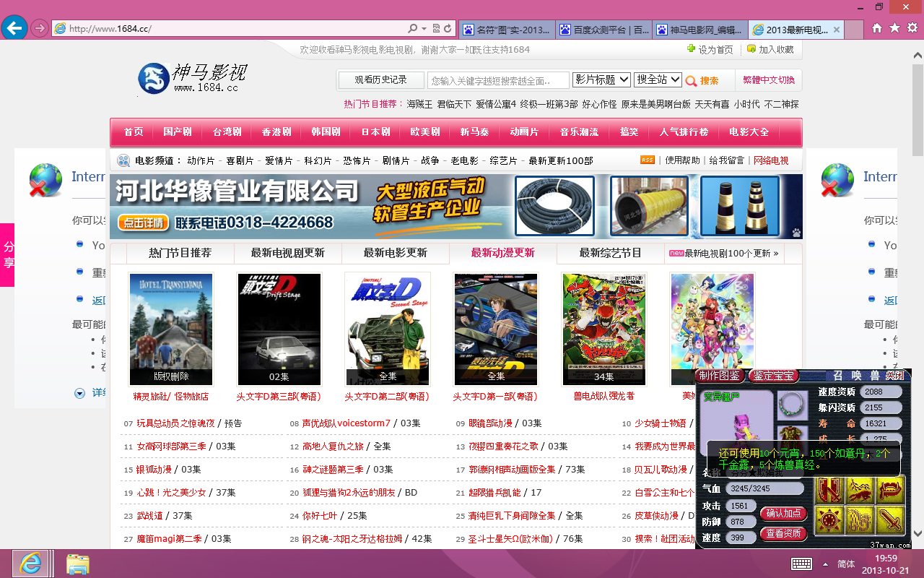Open the 人气排行榜 navigation menu item

tap(684, 132)
